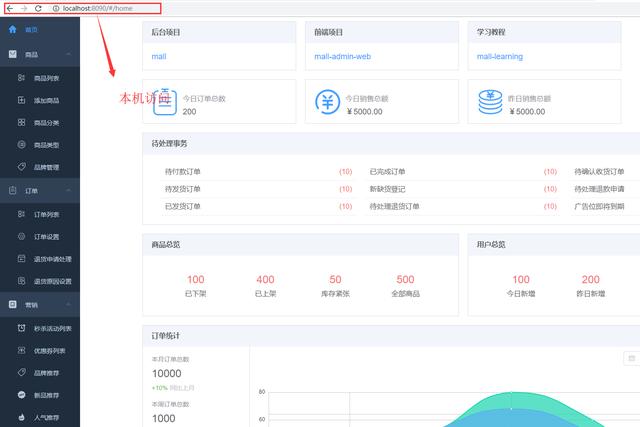
Task: Open the mall-admin-web link
Action: [x=342, y=56]
